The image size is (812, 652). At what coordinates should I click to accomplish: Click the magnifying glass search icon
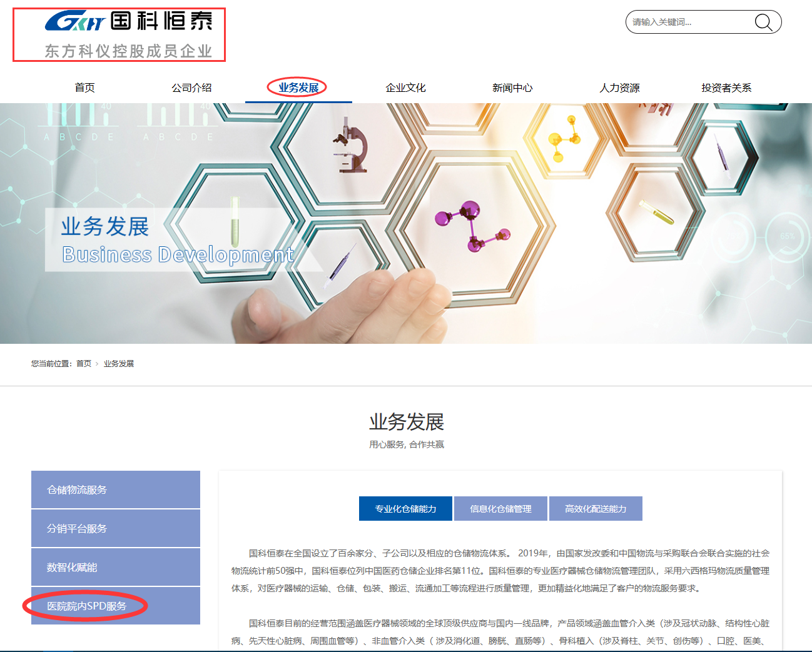(763, 22)
